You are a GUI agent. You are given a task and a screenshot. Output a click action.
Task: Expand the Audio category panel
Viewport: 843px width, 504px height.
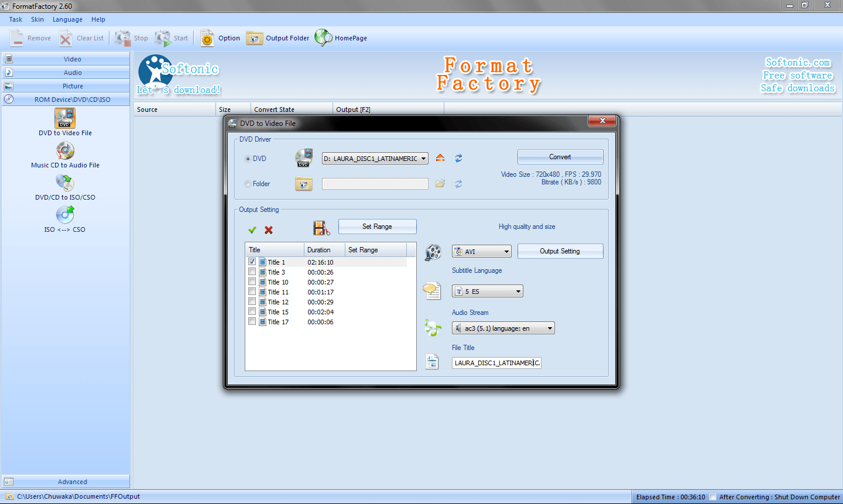point(66,73)
